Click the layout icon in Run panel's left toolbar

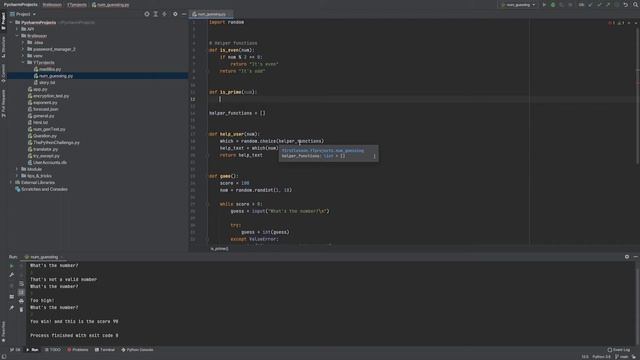(x=11, y=297)
